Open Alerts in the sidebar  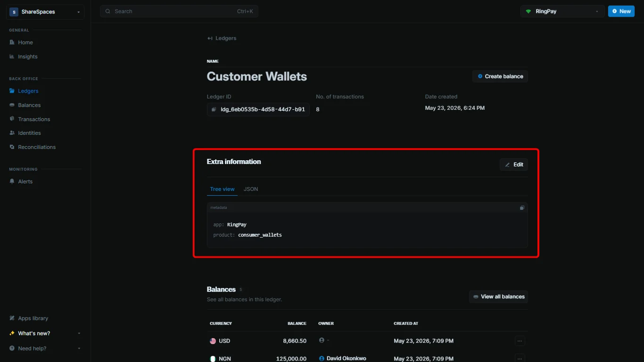coord(25,181)
